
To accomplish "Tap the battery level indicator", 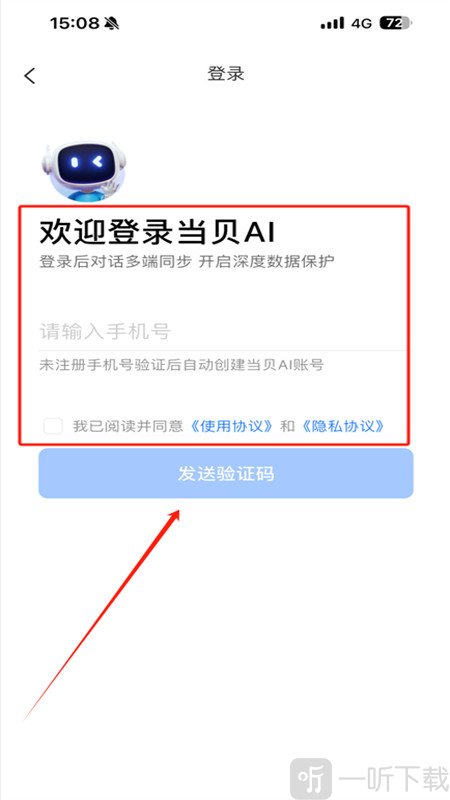I will tap(395, 23).
